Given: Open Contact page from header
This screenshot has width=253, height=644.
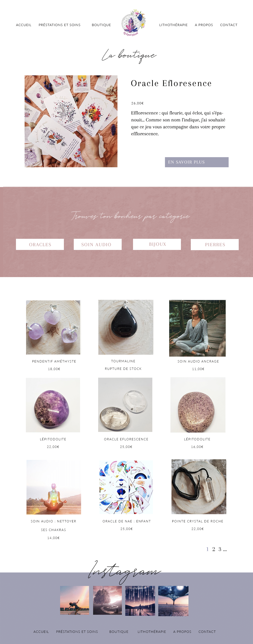Looking at the screenshot, I should (229, 25).
